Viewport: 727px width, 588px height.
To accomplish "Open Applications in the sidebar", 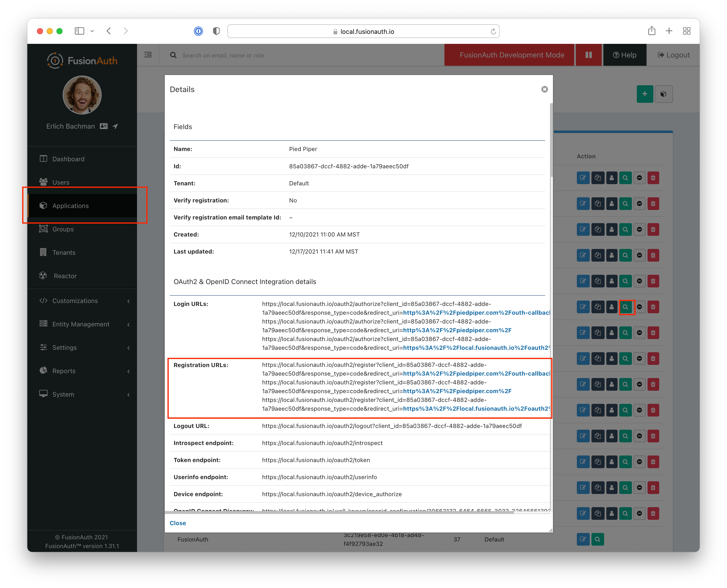I will click(82, 206).
